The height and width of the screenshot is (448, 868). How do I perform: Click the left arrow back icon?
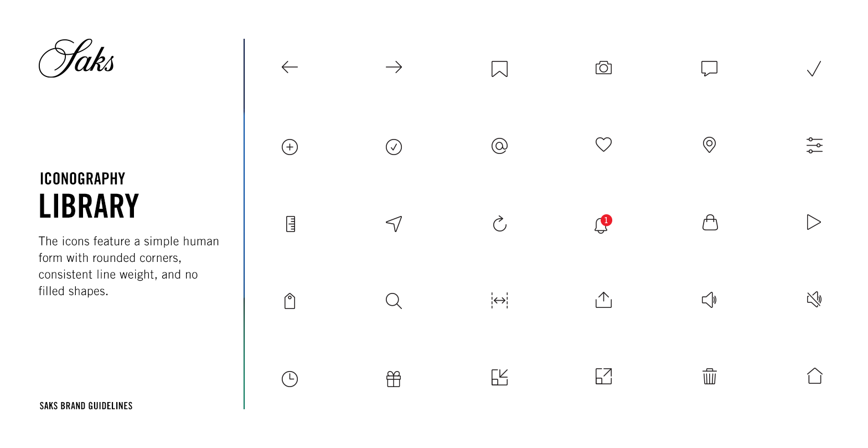click(290, 68)
